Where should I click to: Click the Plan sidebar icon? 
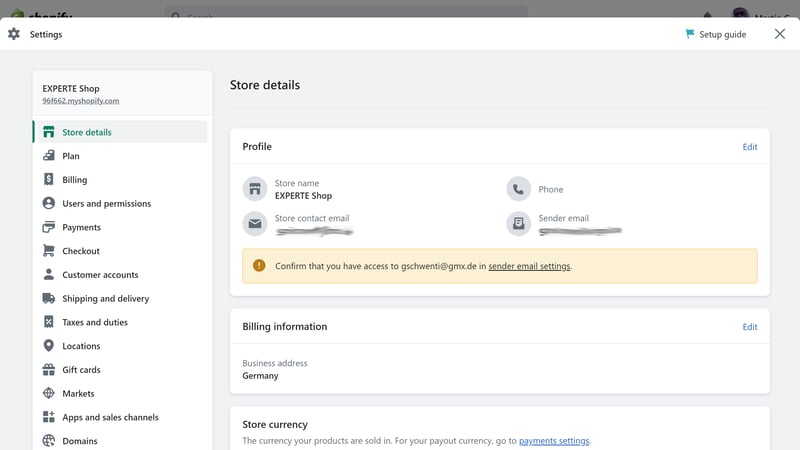tap(48, 156)
